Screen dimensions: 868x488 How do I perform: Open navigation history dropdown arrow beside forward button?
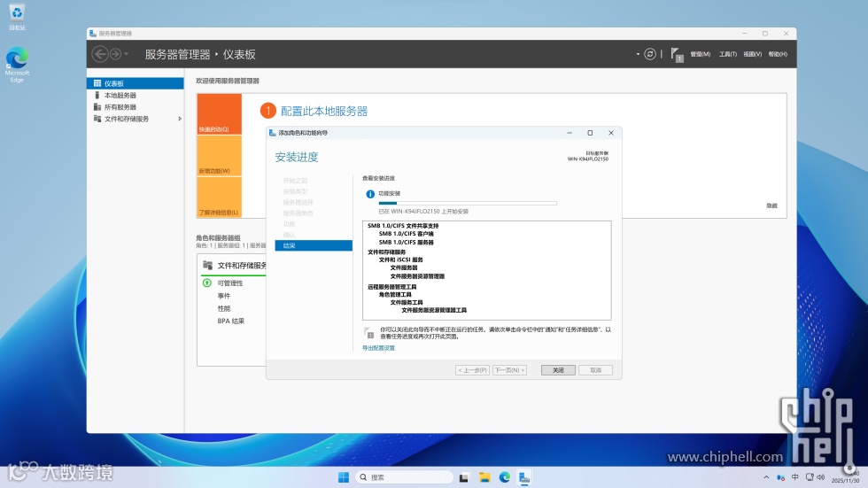click(x=126, y=54)
